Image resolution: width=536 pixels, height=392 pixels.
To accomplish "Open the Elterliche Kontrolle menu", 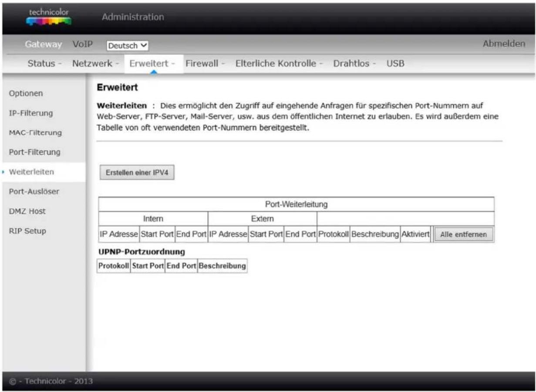I will point(279,64).
